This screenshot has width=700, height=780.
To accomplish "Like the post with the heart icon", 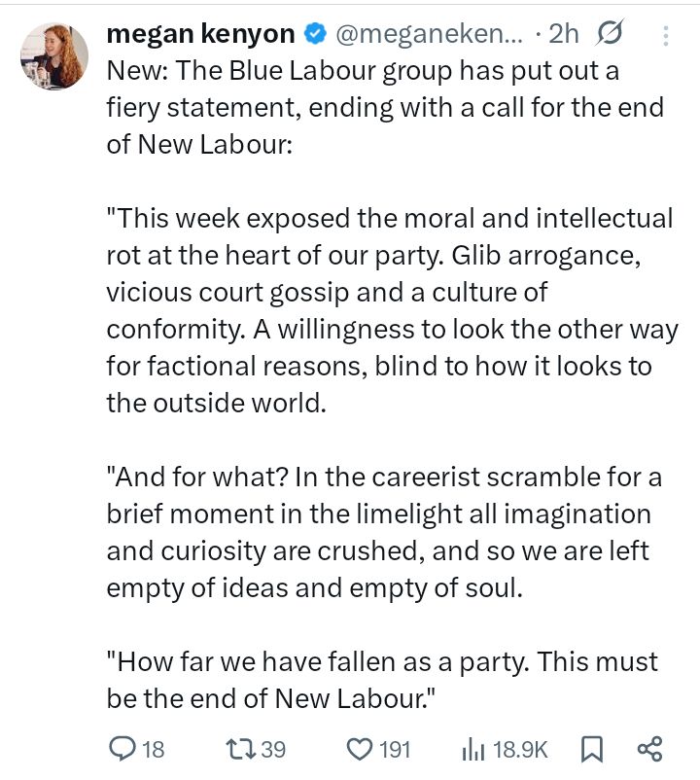I will click(361, 749).
